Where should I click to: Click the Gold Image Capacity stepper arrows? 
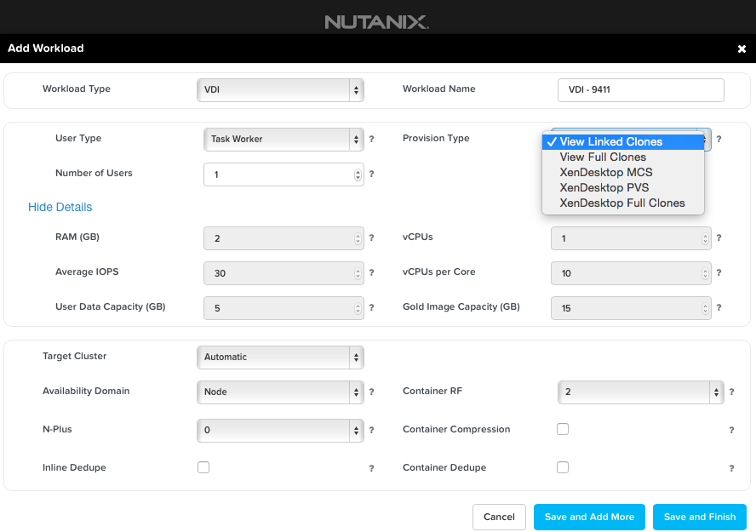[x=705, y=308]
